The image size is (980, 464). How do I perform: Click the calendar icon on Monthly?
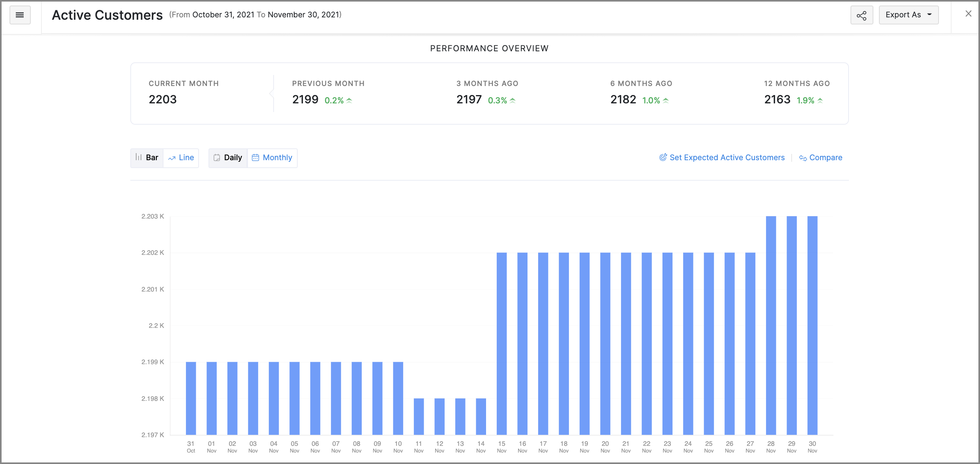255,157
